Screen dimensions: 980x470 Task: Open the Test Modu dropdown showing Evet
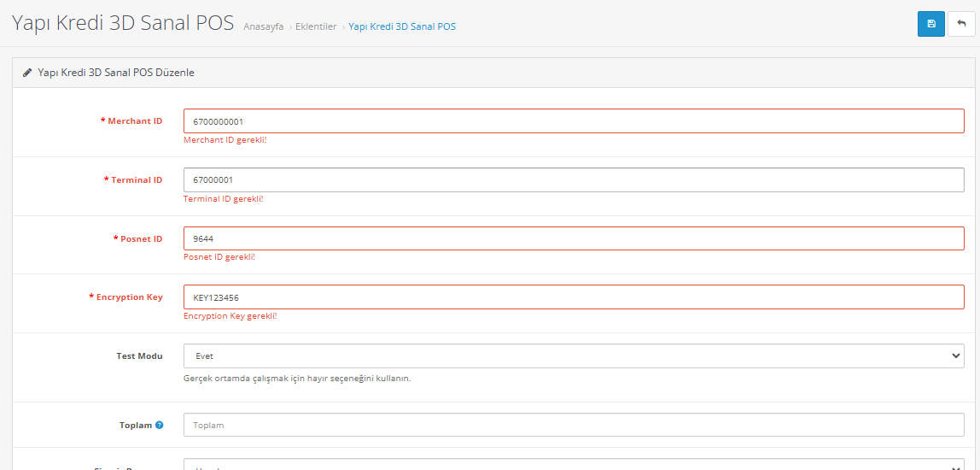click(x=574, y=355)
